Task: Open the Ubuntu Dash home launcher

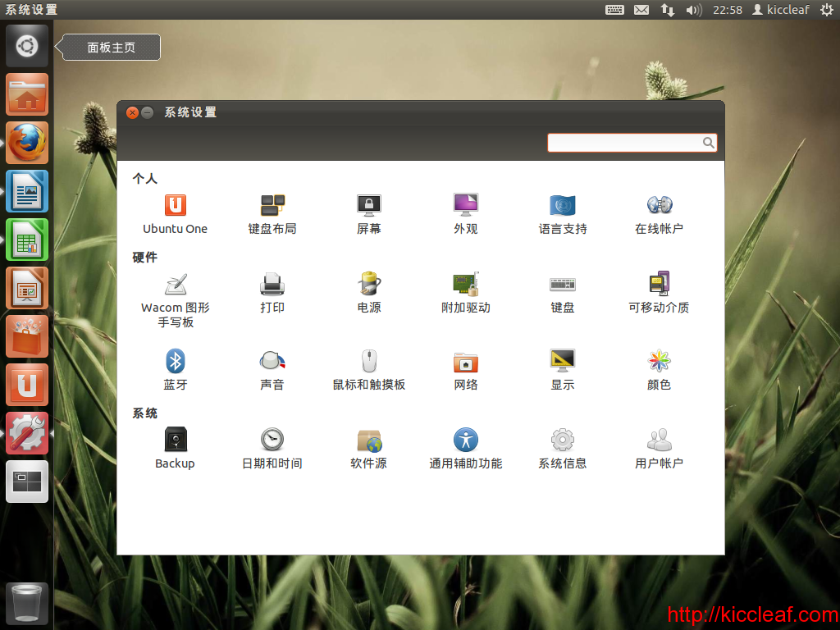Action: pos(27,46)
